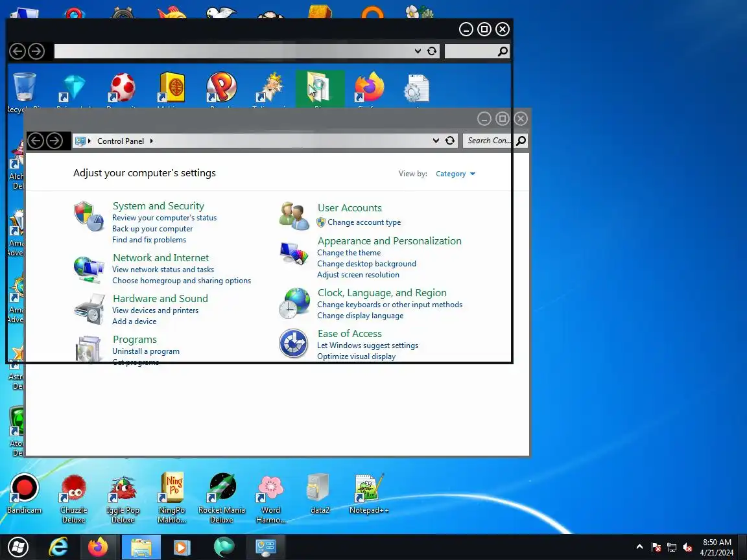Open Action Center flag tray icon
The image size is (747, 560).
[x=656, y=547]
